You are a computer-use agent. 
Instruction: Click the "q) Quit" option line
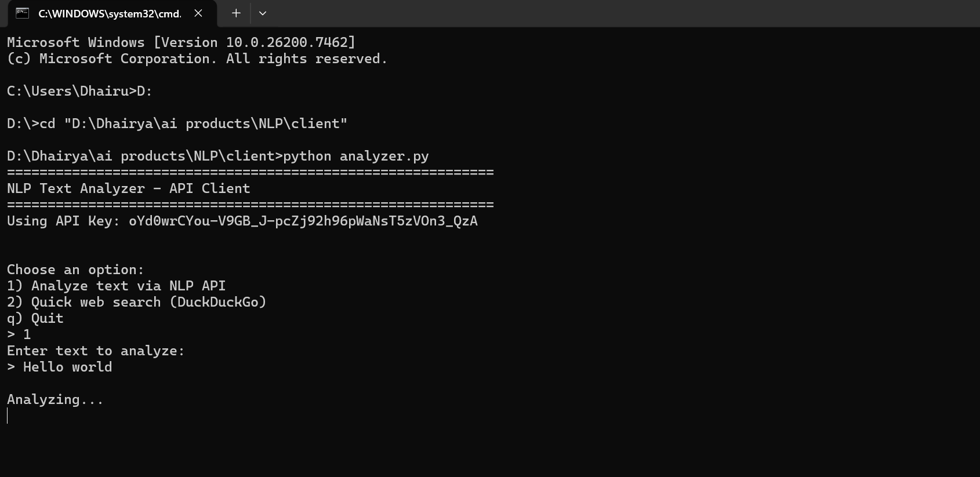tap(35, 318)
